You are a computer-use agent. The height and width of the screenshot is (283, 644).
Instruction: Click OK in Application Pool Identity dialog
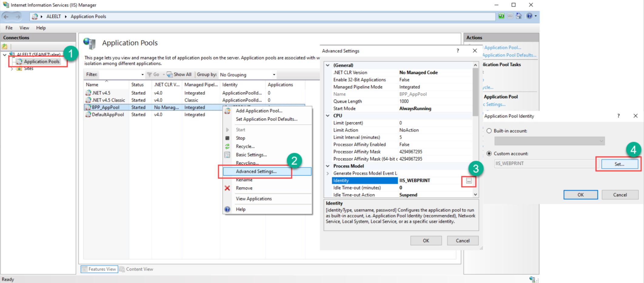click(x=581, y=195)
